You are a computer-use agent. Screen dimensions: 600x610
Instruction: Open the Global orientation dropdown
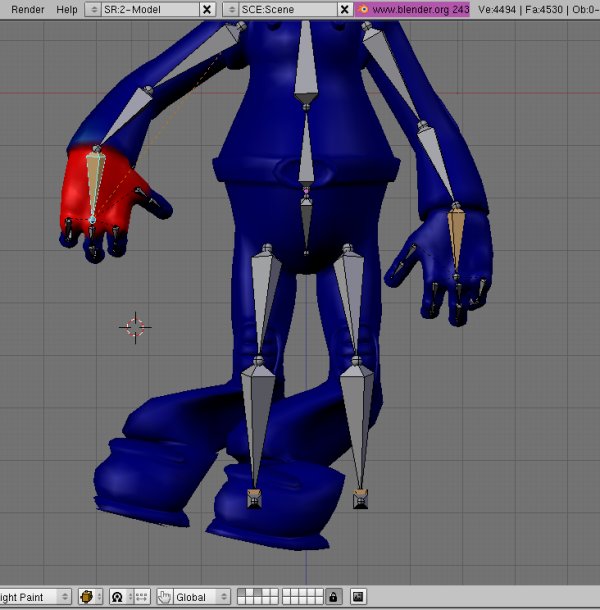point(201,597)
